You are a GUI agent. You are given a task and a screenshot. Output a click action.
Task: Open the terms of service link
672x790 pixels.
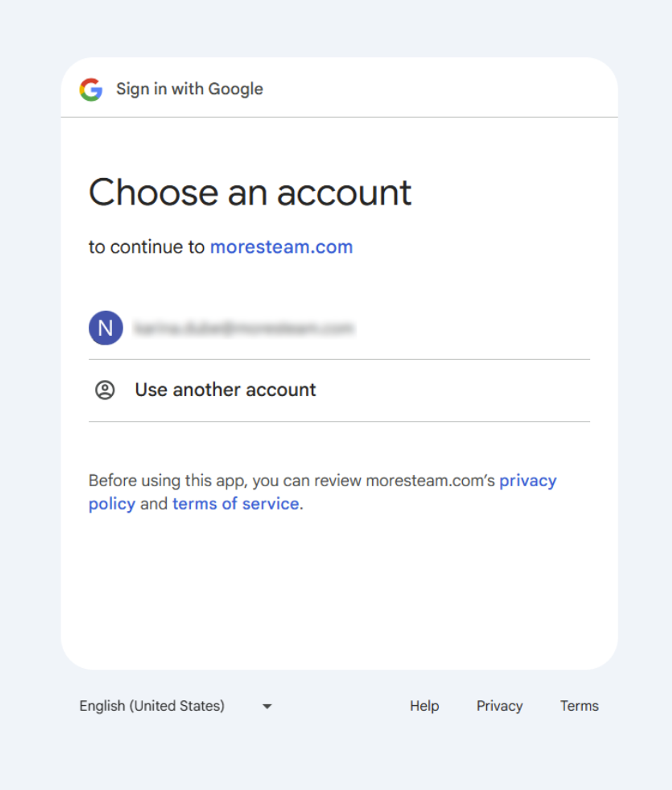(x=235, y=503)
